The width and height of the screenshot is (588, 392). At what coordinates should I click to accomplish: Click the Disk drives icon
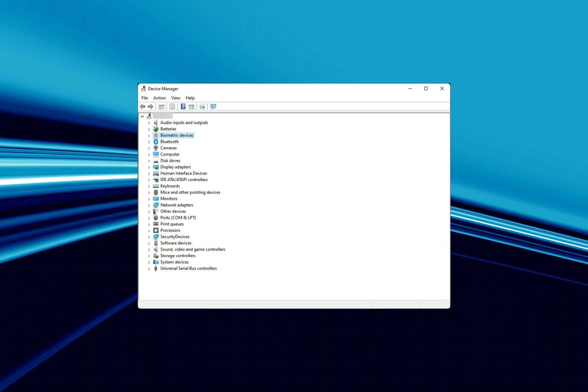(156, 161)
